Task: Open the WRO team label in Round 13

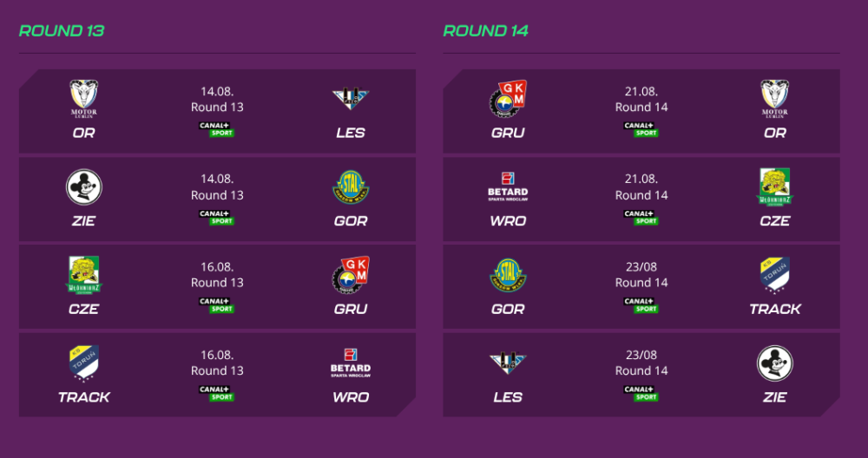Action: pyautogui.click(x=351, y=397)
